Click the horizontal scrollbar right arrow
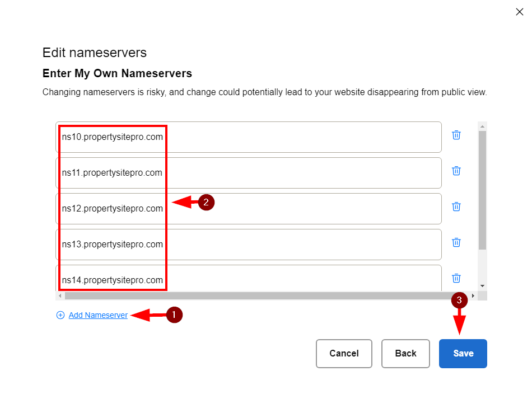The image size is (532, 413). point(473,295)
